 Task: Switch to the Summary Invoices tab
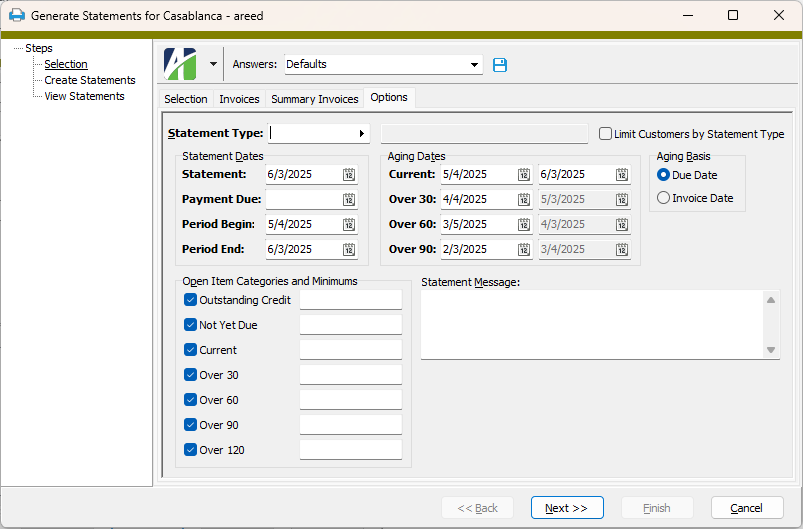(x=314, y=99)
